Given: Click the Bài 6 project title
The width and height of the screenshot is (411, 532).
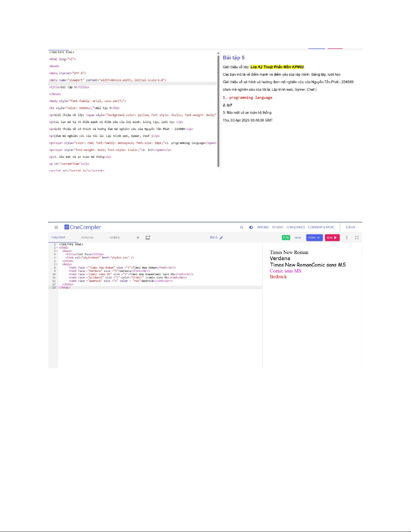Looking at the screenshot, I should coord(214,237).
